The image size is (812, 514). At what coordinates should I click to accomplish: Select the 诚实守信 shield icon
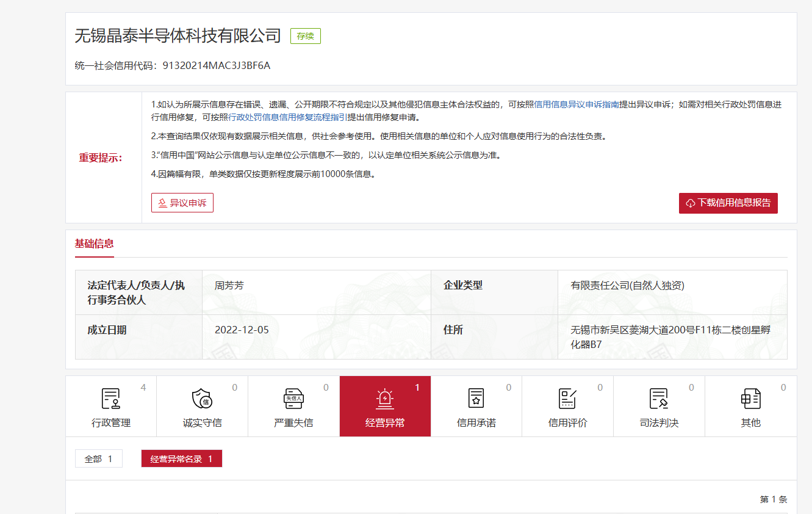coord(202,399)
